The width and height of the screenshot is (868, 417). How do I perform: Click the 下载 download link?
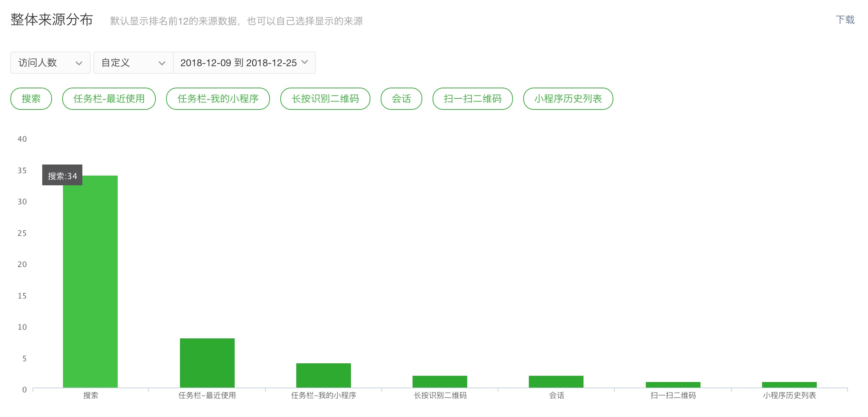(x=845, y=20)
